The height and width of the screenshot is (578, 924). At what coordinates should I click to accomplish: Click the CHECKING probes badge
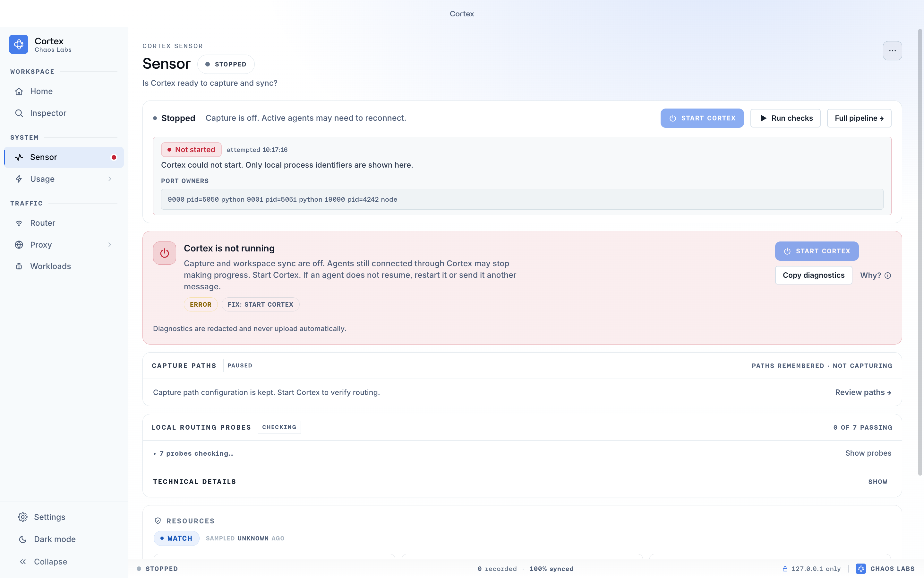click(x=279, y=427)
